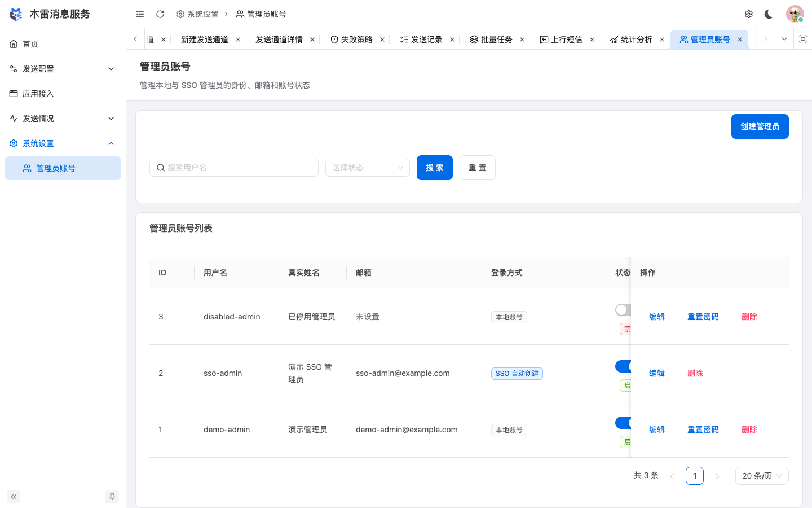The image size is (812, 508).
Task: Toggle status switch for disabled-admin
Action: tap(623, 310)
